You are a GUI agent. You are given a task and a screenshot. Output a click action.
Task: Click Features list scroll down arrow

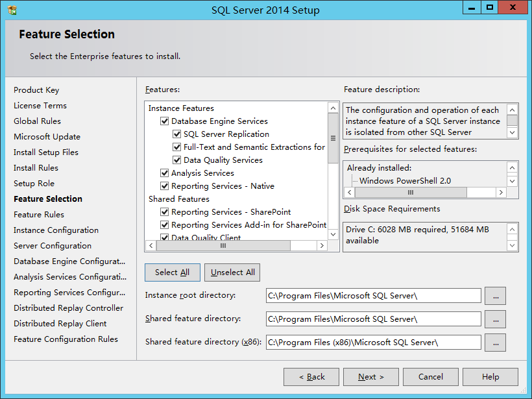click(x=333, y=234)
